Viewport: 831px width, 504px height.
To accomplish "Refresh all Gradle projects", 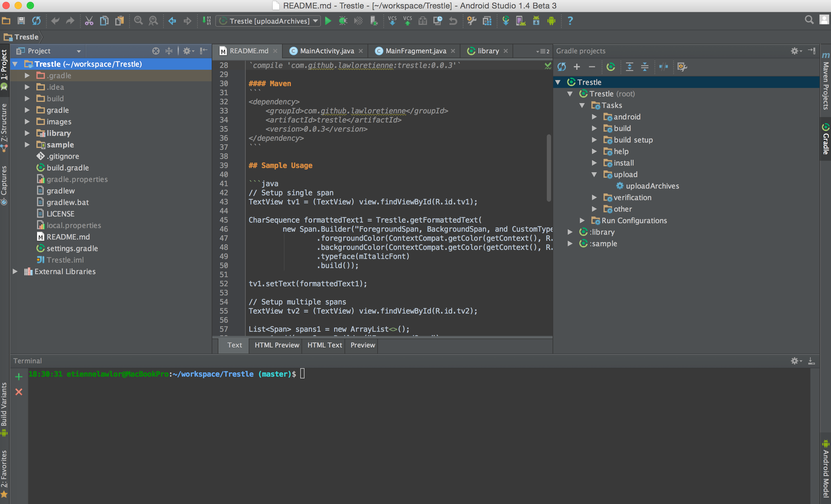I will [x=562, y=67].
